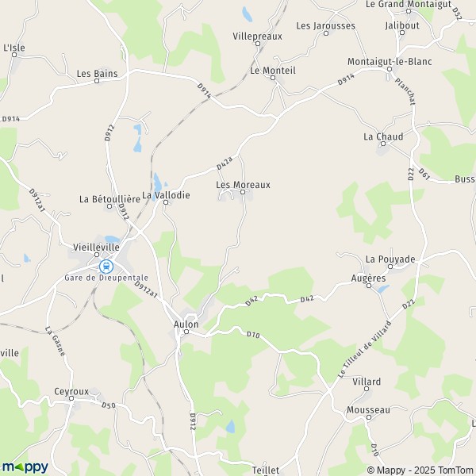Click the Les Moreaux place marker
Screen dimensions: 476x476
[x=243, y=192]
